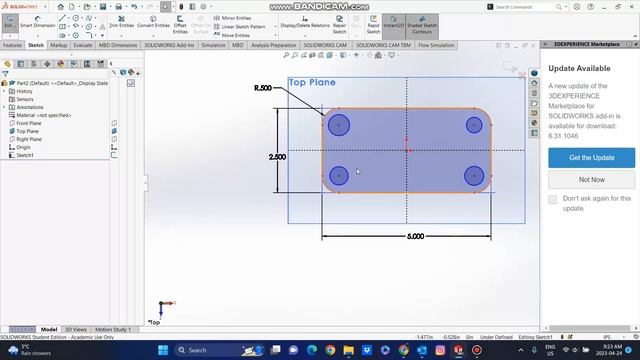This screenshot has width=640, height=360.
Task: Select the Smart Dimension tool
Action: pos(38,22)
